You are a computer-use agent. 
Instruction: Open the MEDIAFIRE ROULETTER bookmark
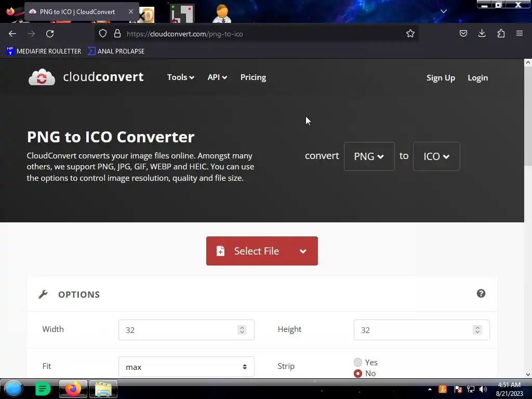44,51
